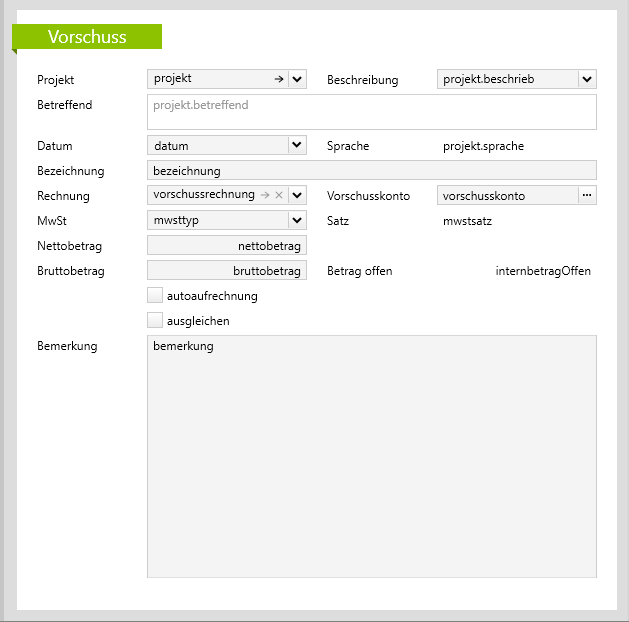
Task: Click the arrow icon in Projekt field
Action: pos(279,79)
